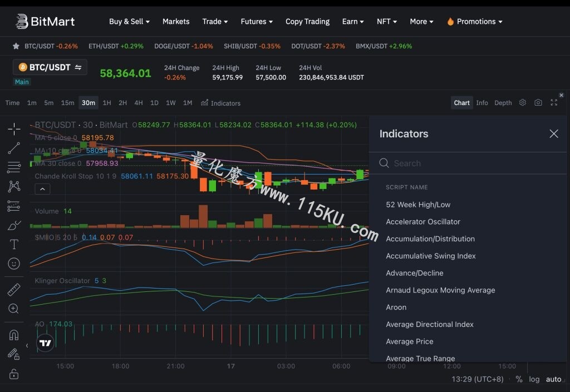Open chart settings gear
Image resolution: width=570 pixels, height=392 pixels.
[x=522, y=103]
